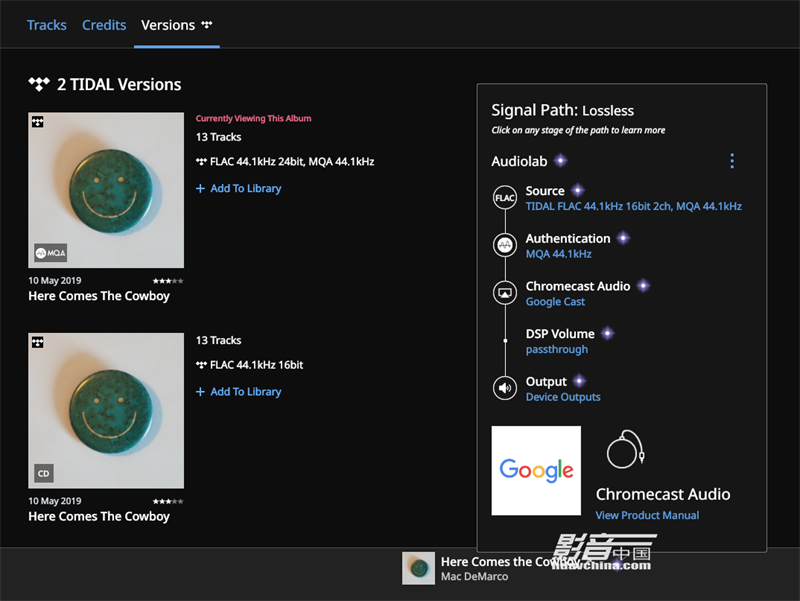Click the purple star beside DSP Volume
Viewport: 800px width, 601px height.
[x=607, y=333]
